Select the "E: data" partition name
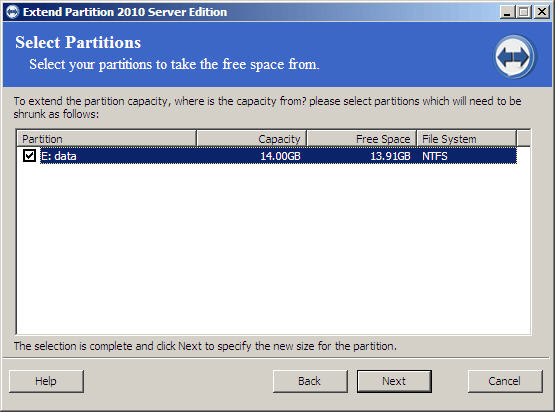 point(59,156)
